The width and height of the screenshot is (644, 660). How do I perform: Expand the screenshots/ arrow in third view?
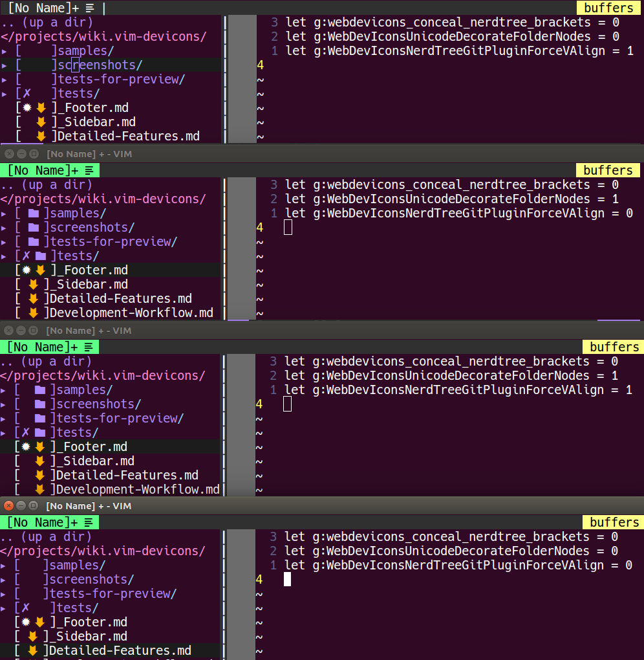pyautogui.click(x=3, y=404)
